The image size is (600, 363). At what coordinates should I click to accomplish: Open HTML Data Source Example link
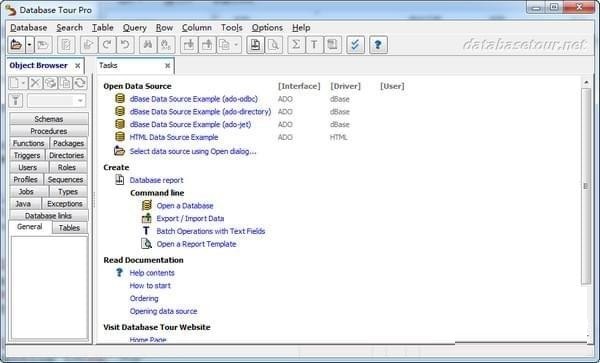click(x=174, y=137)
